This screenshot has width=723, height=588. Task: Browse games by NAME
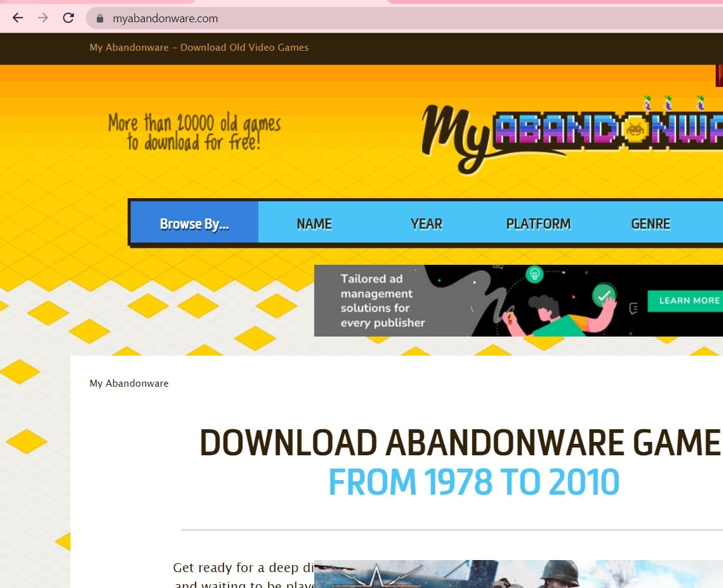(x=314, y=224)
